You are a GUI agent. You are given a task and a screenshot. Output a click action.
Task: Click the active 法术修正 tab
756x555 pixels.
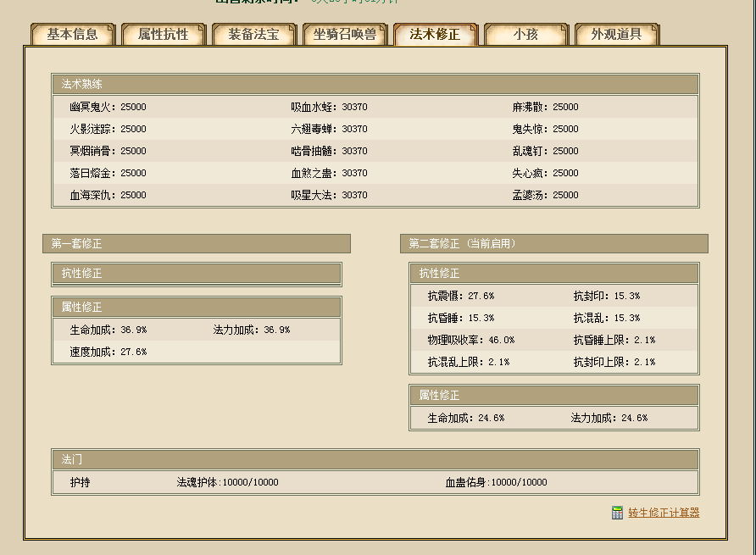point(435,35)
